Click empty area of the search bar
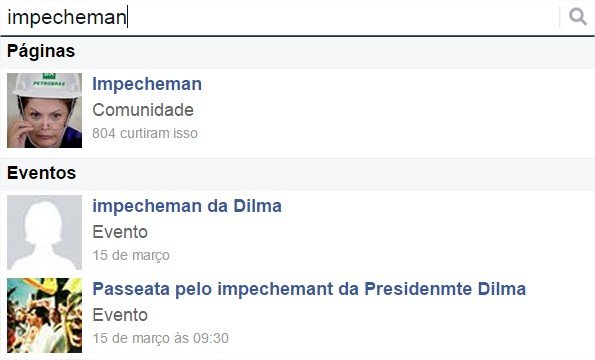The image size is (595, 360). [x=342, y=17]
